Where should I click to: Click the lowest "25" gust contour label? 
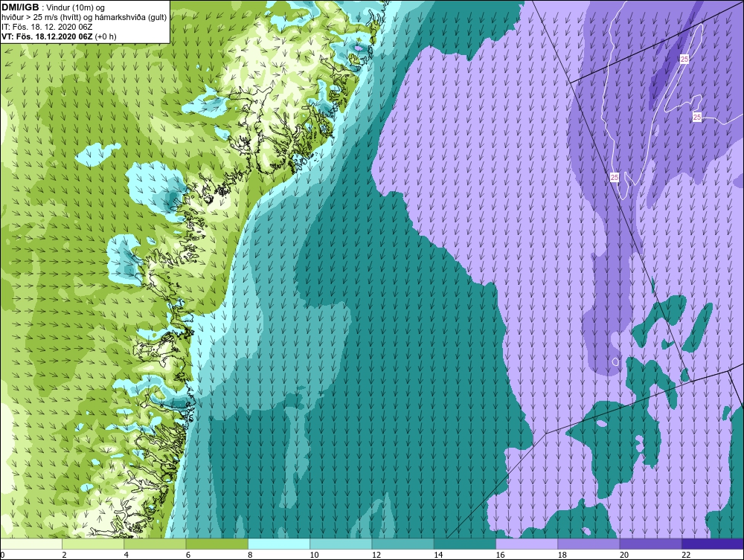pyautogui.click(x=615, y=177)
